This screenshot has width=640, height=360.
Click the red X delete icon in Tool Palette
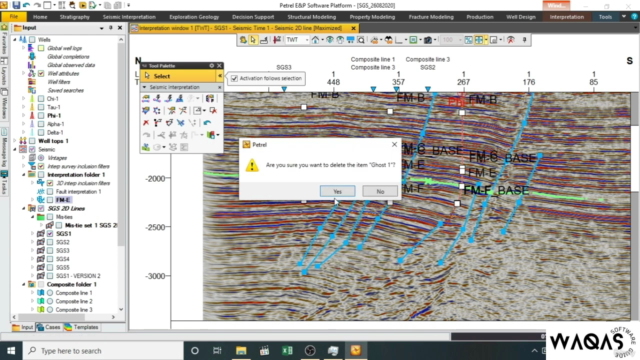[x=146, y=122]
